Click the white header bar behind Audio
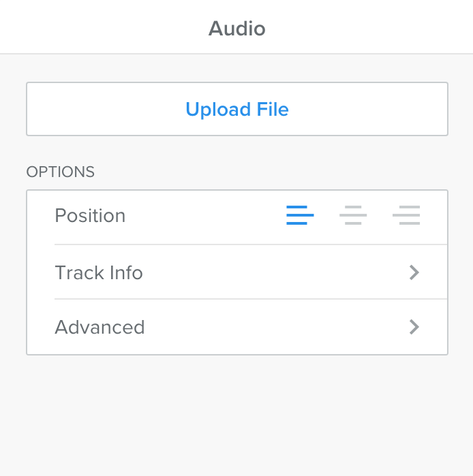Image resolution: width=473 pixels, height=476 pixels. (x=102, y=27)
